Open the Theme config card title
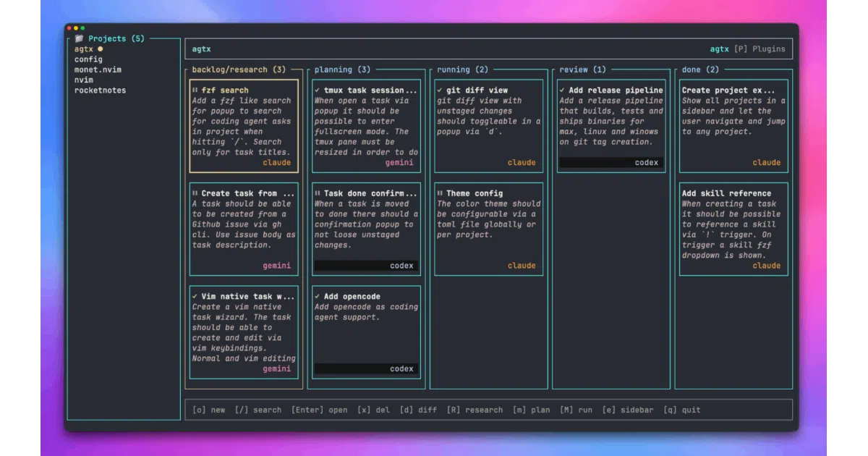This screenshot has height=456, width=868. point(475,193)
